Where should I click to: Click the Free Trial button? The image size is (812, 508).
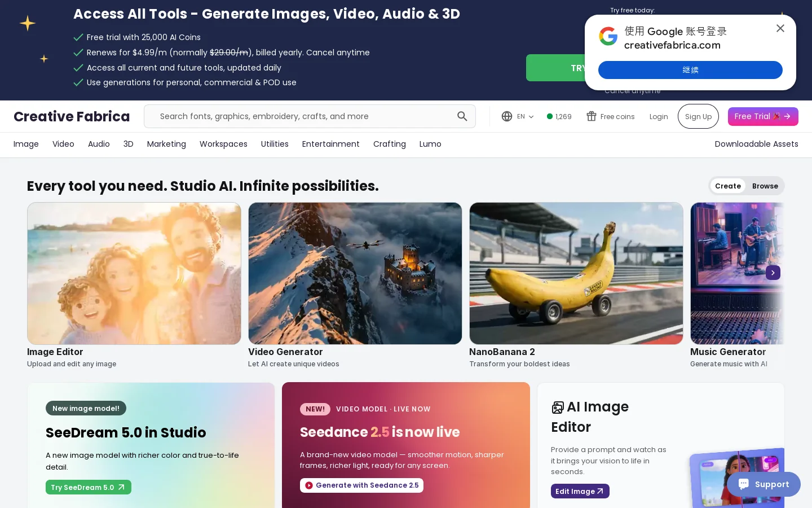(x=763, y=116)
